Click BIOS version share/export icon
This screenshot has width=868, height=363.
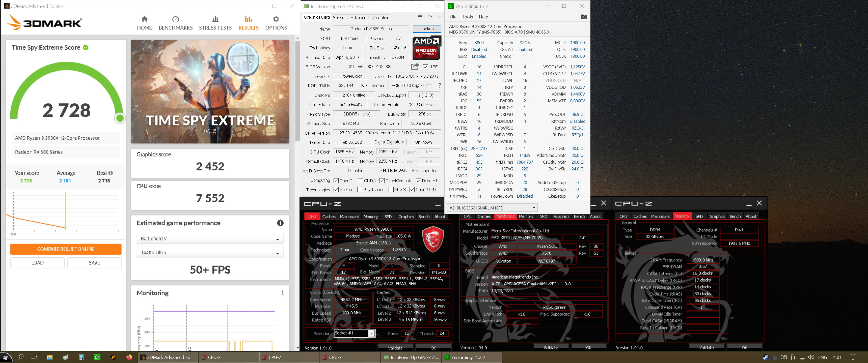(x=415, y=66)
